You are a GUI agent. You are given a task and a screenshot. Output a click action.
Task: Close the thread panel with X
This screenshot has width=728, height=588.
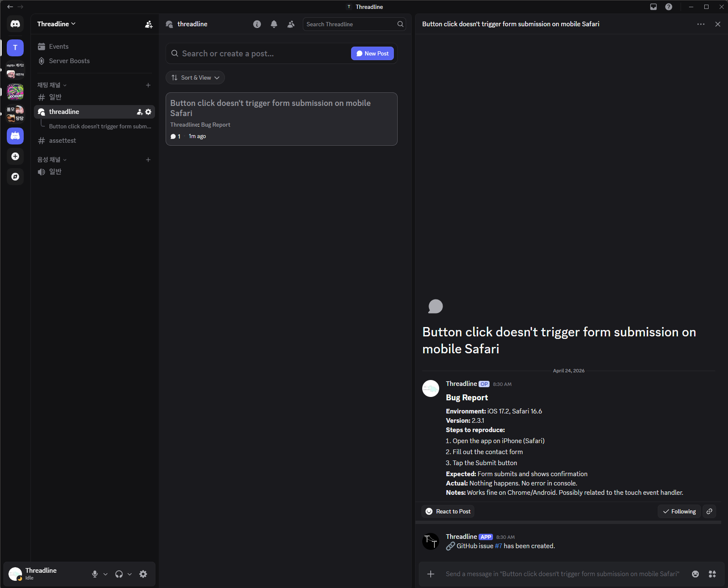718,24
